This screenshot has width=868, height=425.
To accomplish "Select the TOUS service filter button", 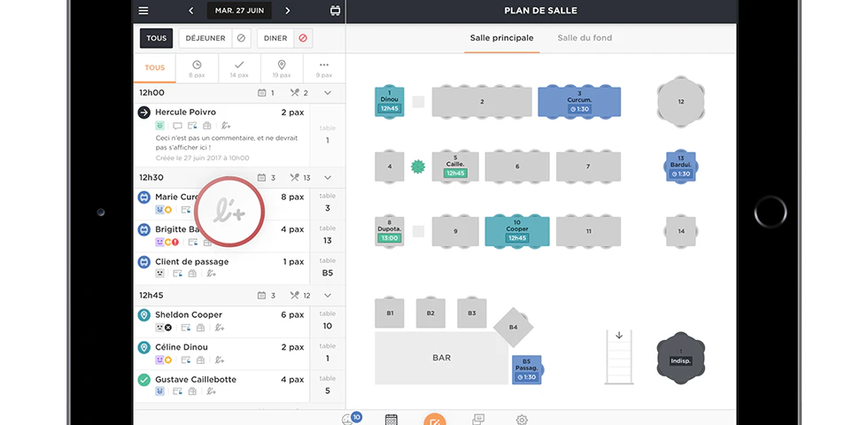I will pyautogui.click(x=156, y=38).
